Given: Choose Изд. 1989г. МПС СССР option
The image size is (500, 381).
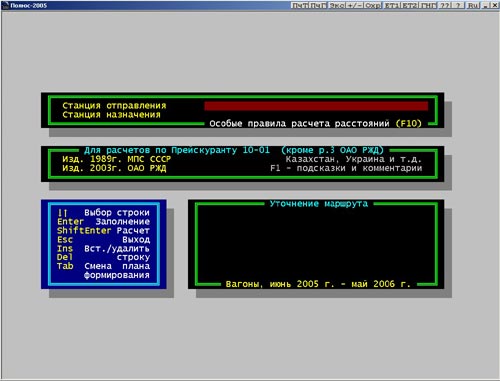Looking at the screenshot, I should click(116, 159).
